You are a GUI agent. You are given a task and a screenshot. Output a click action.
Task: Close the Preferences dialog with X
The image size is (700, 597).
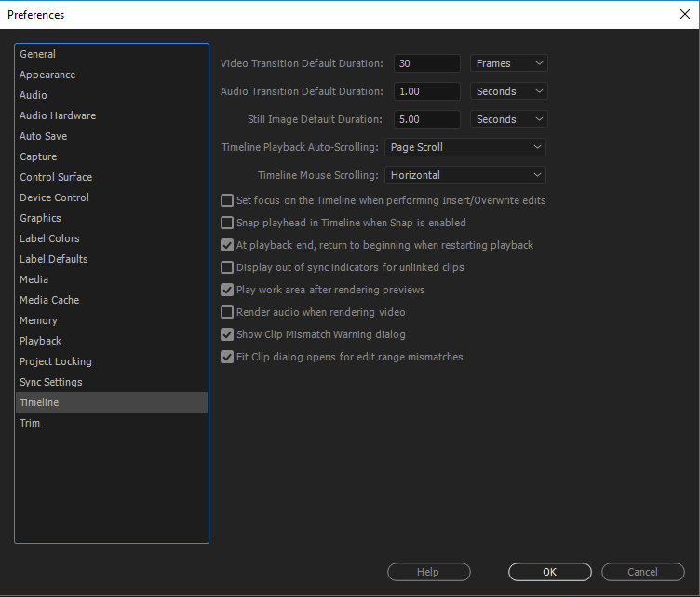tap(685, 14)
